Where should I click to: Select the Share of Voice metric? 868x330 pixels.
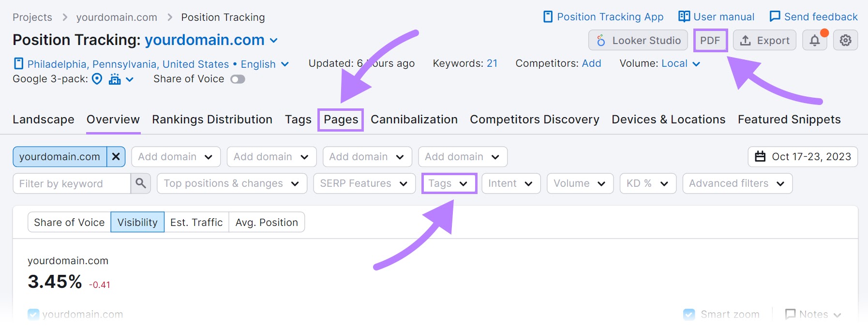69,222
